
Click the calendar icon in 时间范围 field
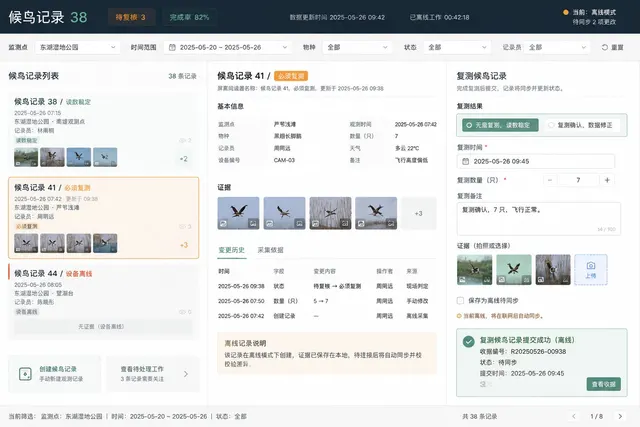[x=172, y=47]
